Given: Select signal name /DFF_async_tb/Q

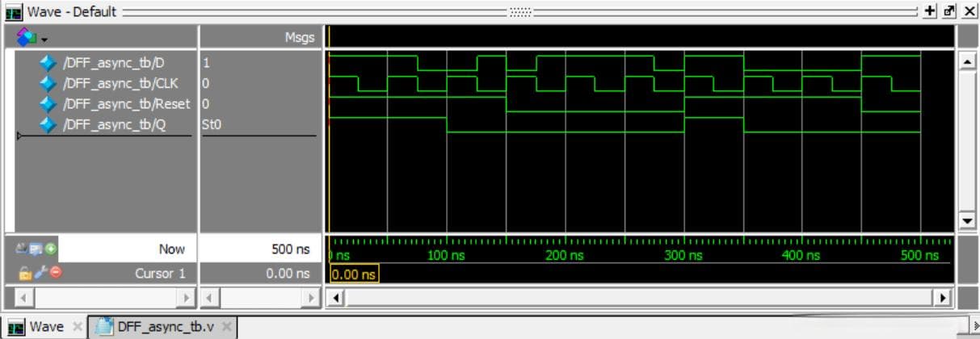Looking at the screenshot, I should click(115, 124).
